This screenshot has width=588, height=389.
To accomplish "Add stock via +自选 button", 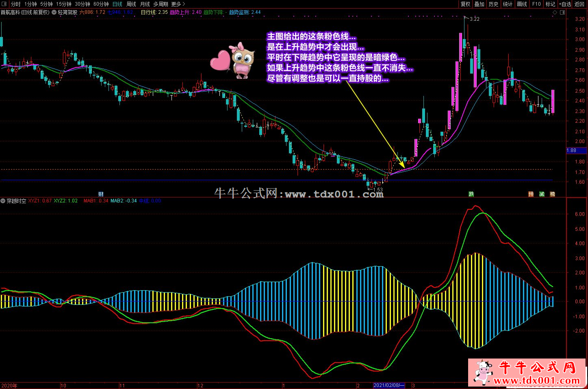I will click(565, 4).
